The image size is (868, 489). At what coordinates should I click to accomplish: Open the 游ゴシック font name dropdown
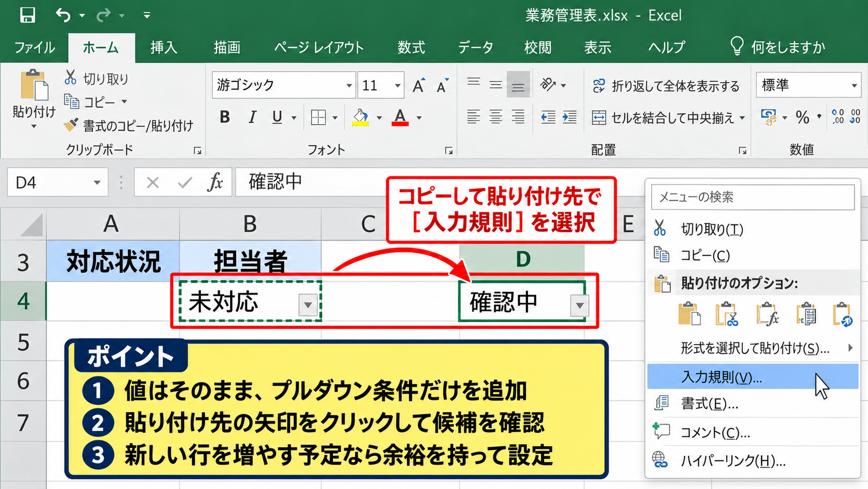[x=349, y=85]
